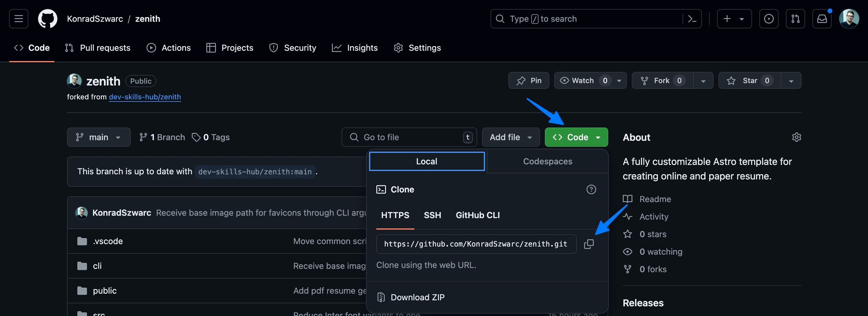This screenshot has width=868, height=316.
Task: Select the HTTPS clone method
Action: pos(395,215)
